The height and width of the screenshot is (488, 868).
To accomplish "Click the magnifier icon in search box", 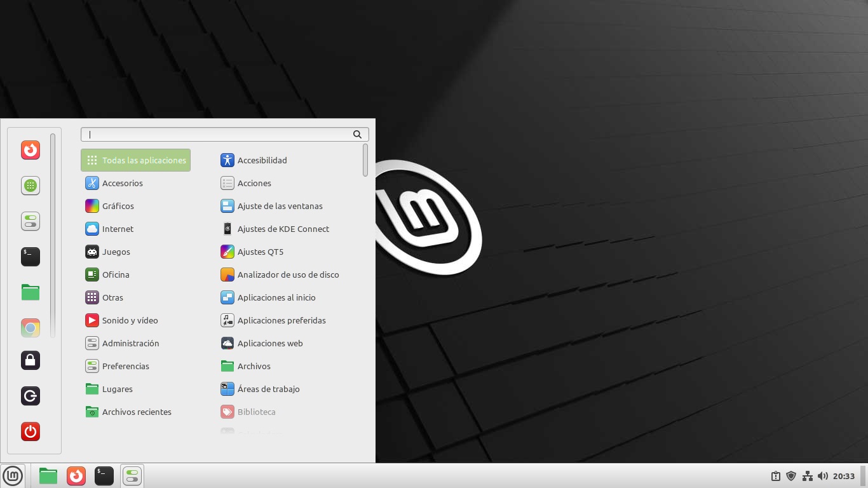I will tap(357, 134).
